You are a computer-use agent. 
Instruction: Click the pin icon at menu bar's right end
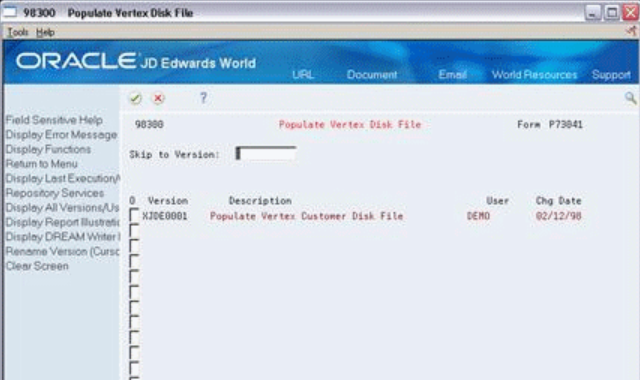[x=631, y=31]
